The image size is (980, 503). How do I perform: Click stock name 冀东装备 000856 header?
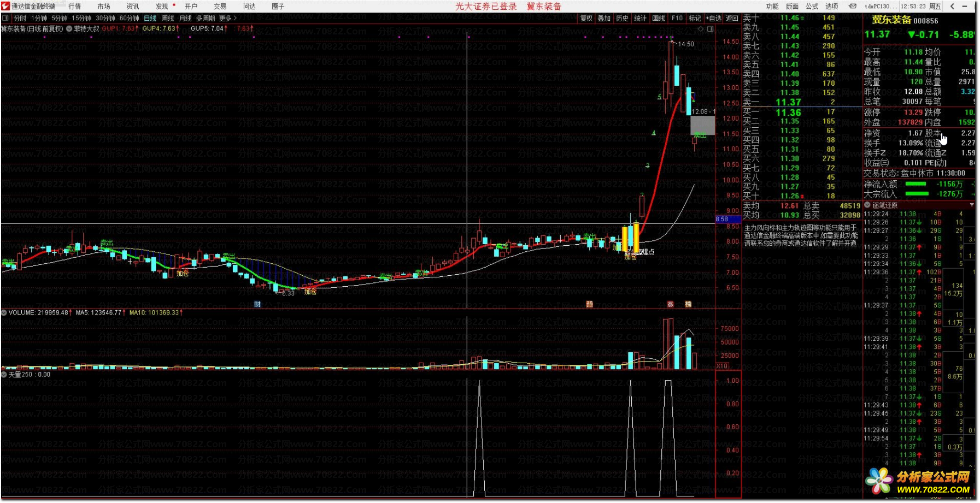tap(905, 20)
